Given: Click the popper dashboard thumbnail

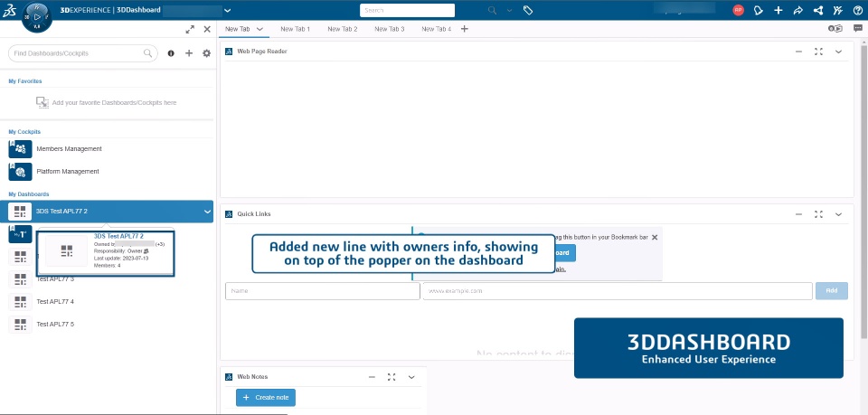Looking at the screenshot, I should (66, 250).
